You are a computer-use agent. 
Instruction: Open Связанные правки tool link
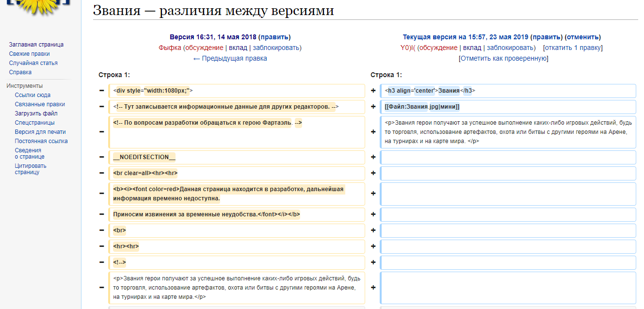pyautogui.click(x=40, y=104)
